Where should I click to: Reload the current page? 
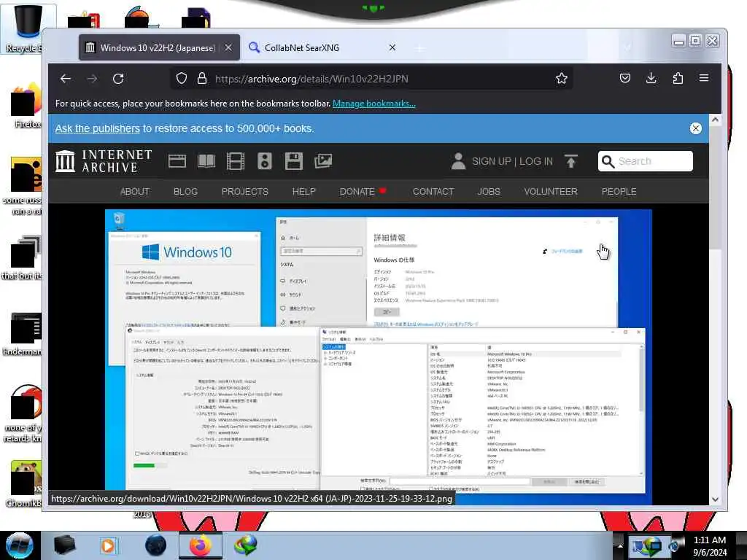(118, 79)
